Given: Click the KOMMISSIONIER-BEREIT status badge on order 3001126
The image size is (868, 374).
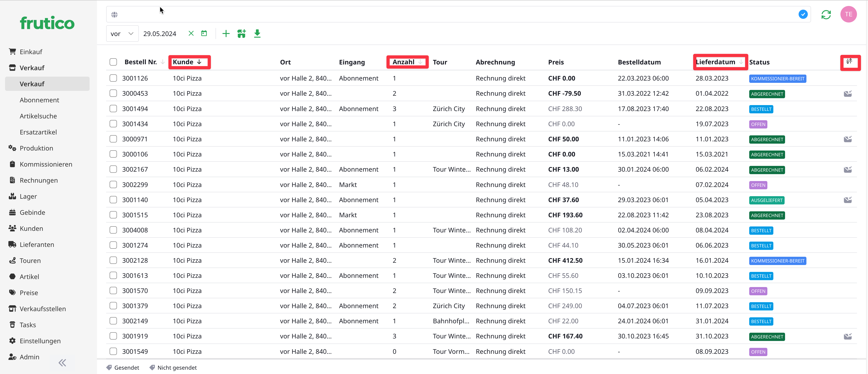Looking at the screenshot, I should 777,79.
